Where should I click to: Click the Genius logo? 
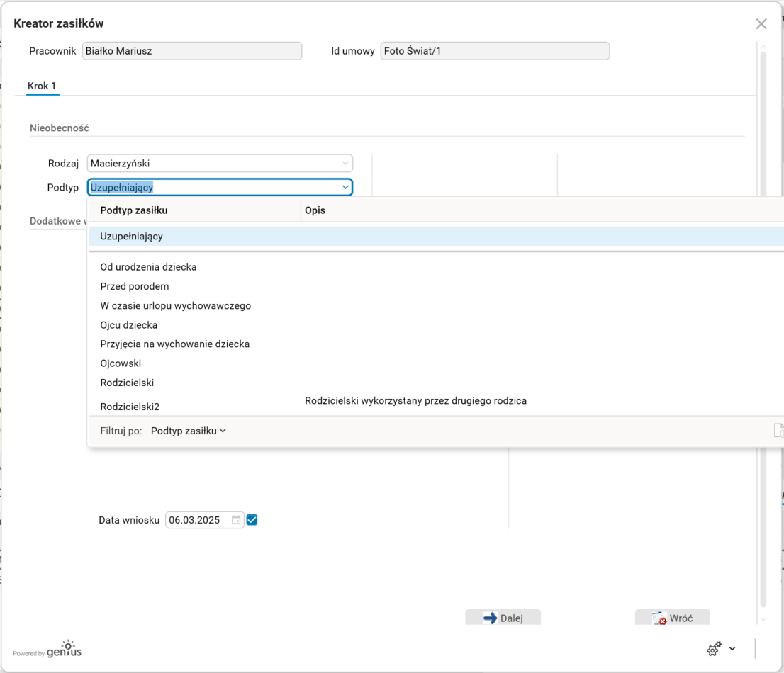tap(64, 650)
